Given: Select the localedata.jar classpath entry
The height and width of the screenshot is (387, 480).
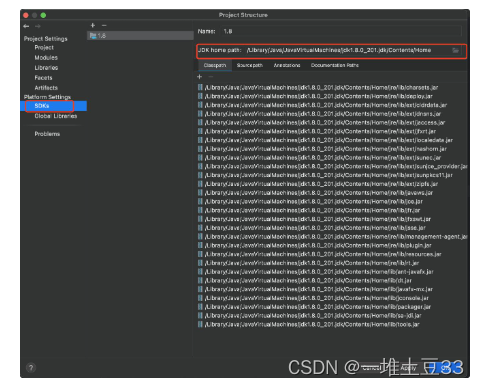Looking at the screenshot, I should [x=325, y=140].
